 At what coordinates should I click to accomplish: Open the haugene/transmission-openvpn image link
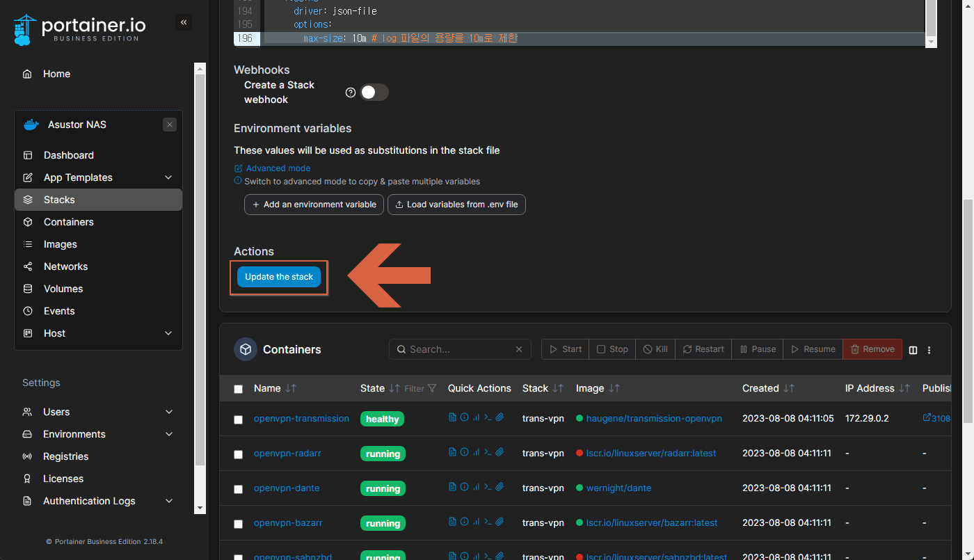pos(654,419)
